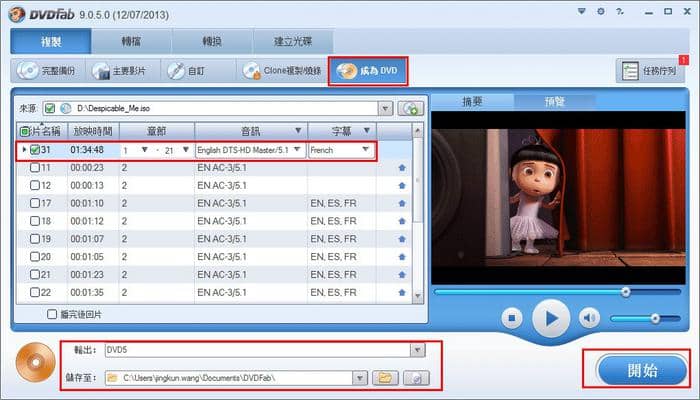The width and height of the screenshot is (700, 400).
Task: Open the 摘要 summary tab
Action: 472,102
